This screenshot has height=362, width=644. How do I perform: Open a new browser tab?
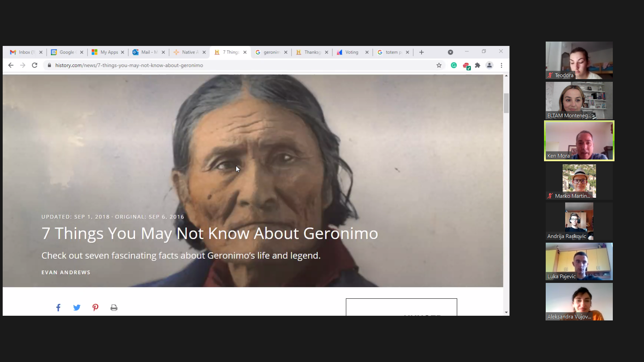[x=422, y=52]
